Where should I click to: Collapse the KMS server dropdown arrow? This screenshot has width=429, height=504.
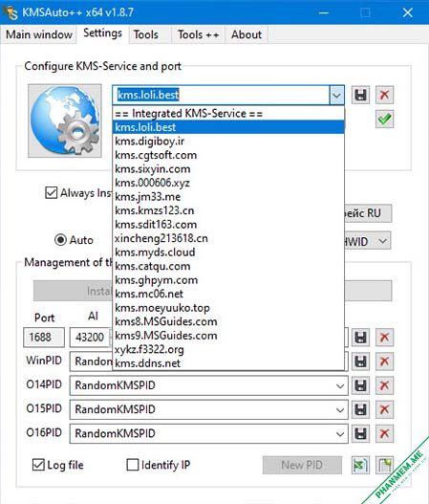tap(336, 95)
